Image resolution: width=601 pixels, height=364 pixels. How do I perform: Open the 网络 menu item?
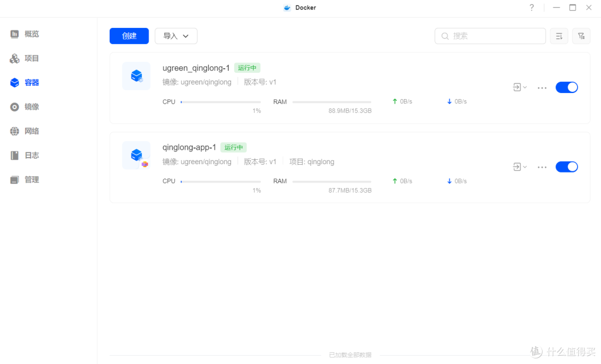[x=32, y=131]
